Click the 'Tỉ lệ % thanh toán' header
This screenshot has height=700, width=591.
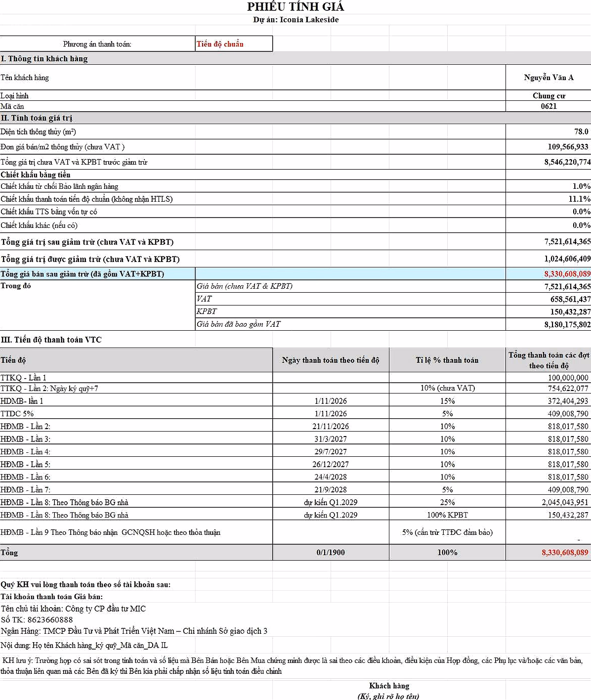447,360
